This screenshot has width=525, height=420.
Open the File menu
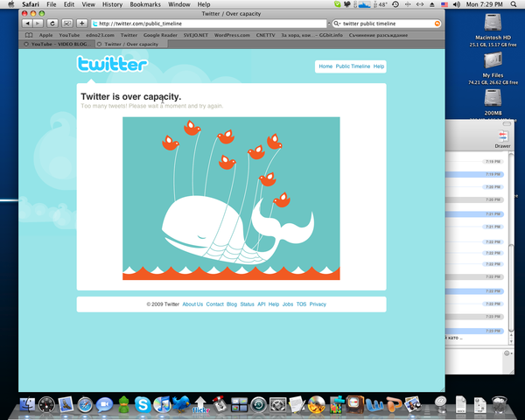(52, 4)
